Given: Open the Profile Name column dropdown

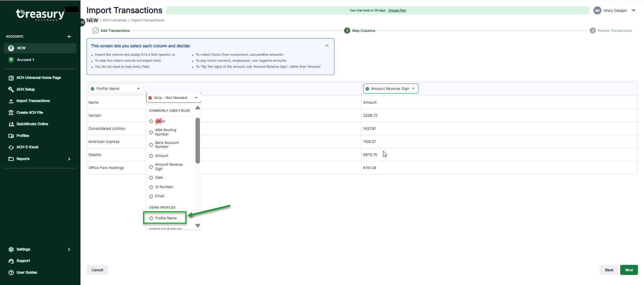Looking at the screenshot, I should [116, 89].
